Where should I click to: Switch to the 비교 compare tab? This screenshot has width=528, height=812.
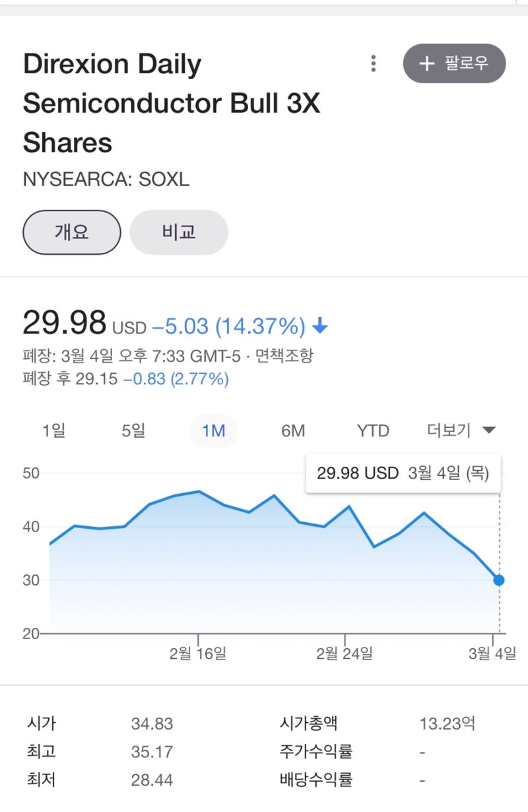click(x=179, y=232)
